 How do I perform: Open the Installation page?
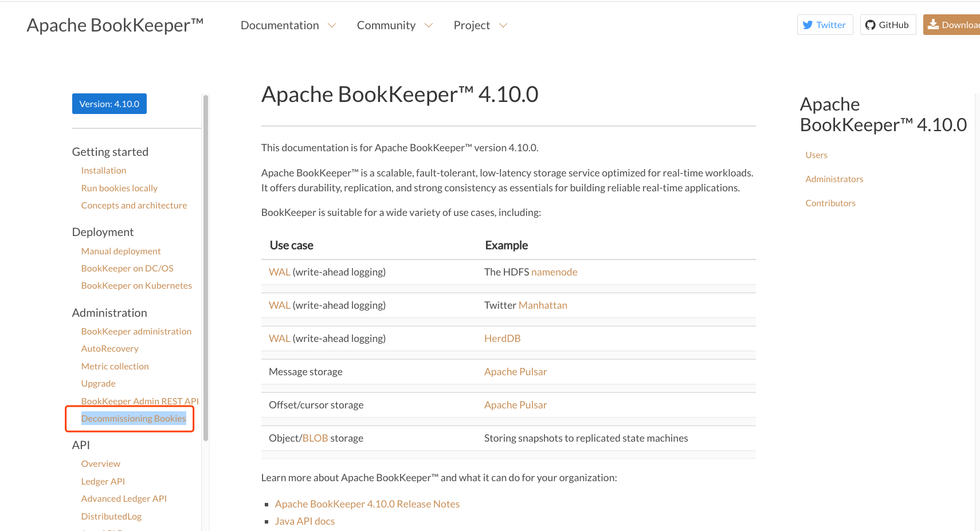[104, 171]
